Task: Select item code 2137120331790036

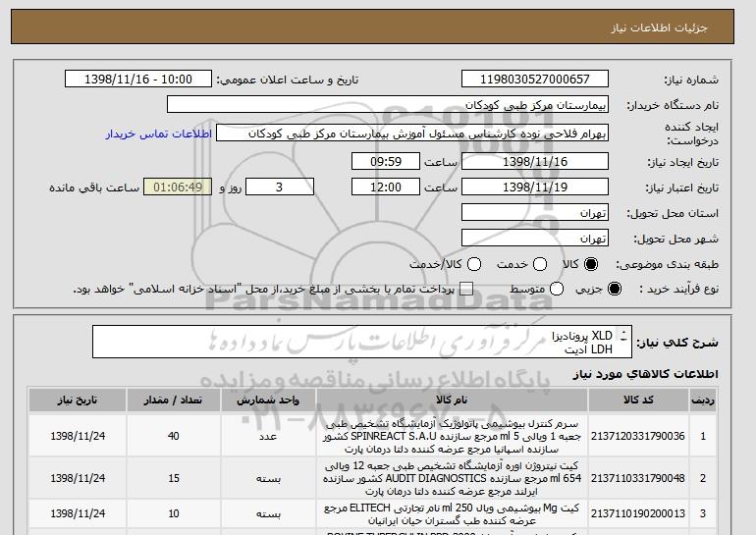Action: click(x=638, y=436)
